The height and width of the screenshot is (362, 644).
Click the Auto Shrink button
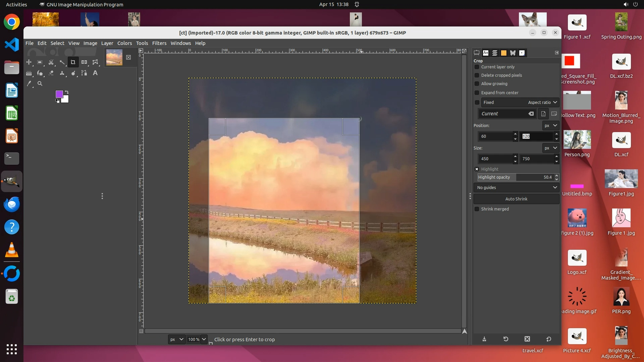(x=516, y=199)
